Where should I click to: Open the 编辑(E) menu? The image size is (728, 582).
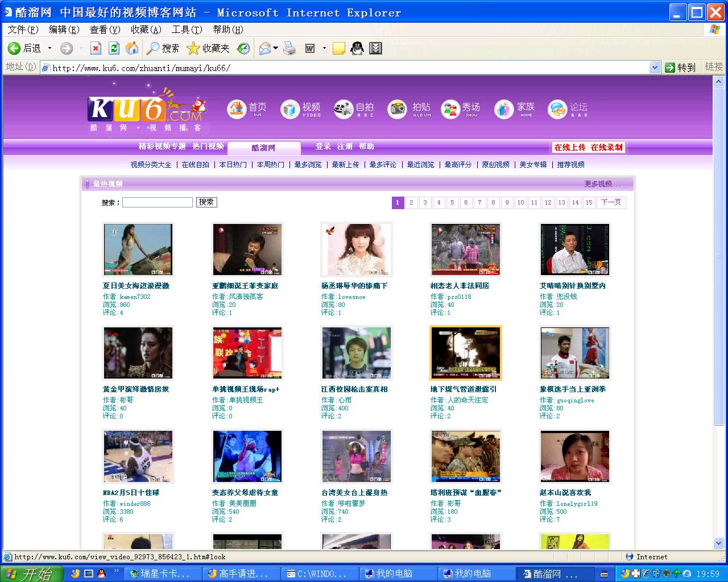click(64, 30)
